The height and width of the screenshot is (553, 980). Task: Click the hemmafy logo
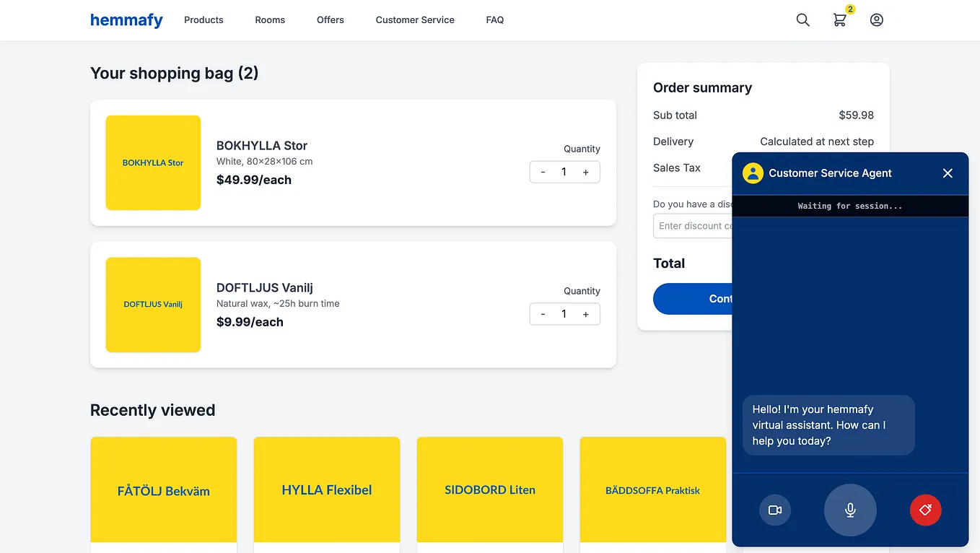(x=126, y=20)
